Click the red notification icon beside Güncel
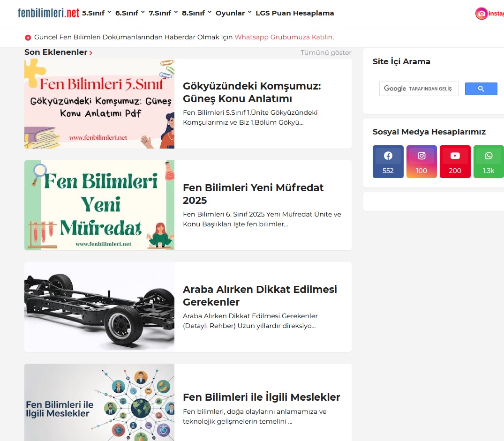504x441 pixels. coord(28,37)
